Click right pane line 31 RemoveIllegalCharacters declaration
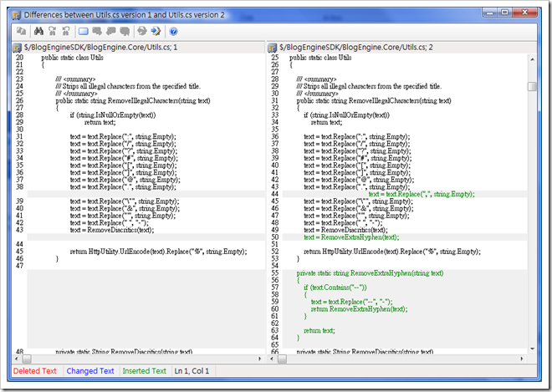552x392 pixels. tap(374, 101)
